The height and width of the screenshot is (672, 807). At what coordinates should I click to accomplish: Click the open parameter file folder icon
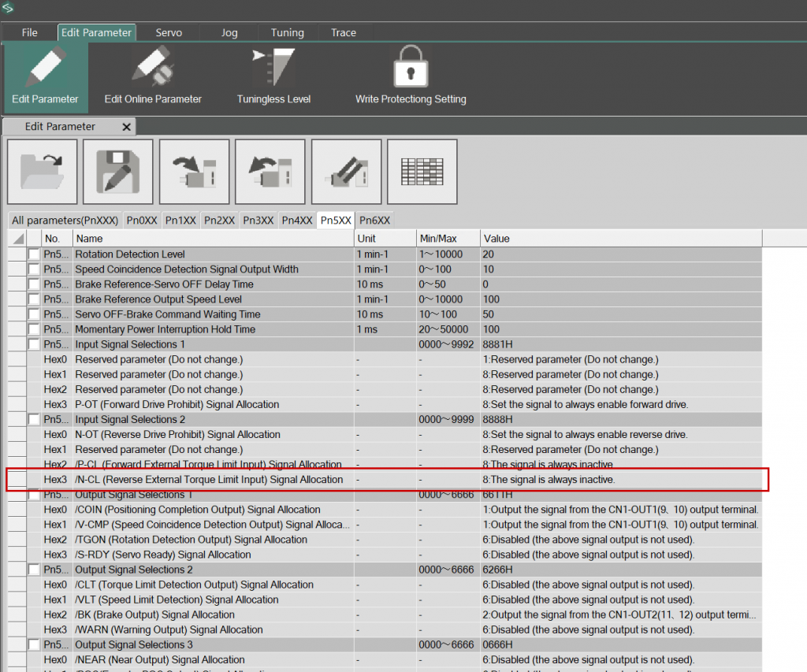[43, 171]
